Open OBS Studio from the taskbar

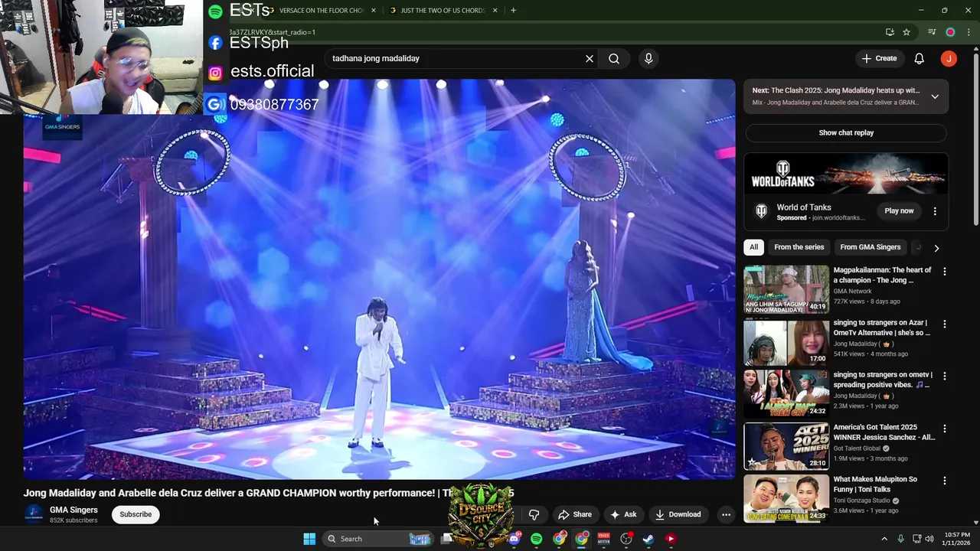click(626, 539)
